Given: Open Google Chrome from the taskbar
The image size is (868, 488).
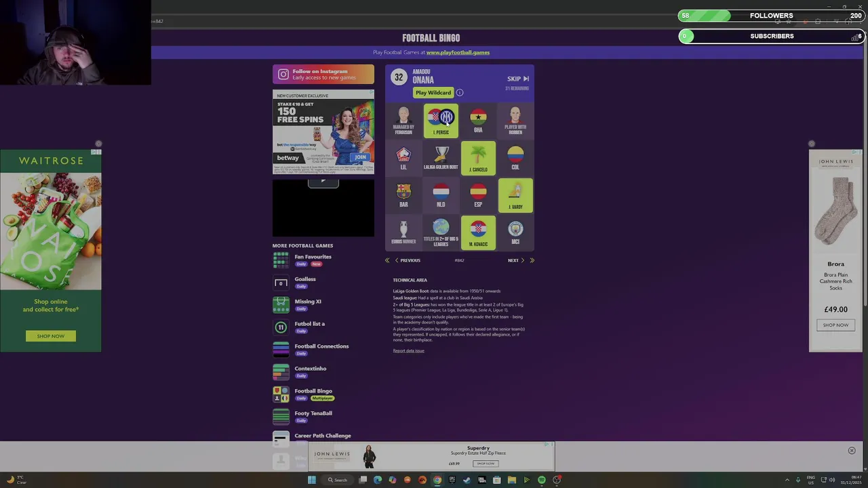Looking at the screenshot, I should tap(437, 480).
